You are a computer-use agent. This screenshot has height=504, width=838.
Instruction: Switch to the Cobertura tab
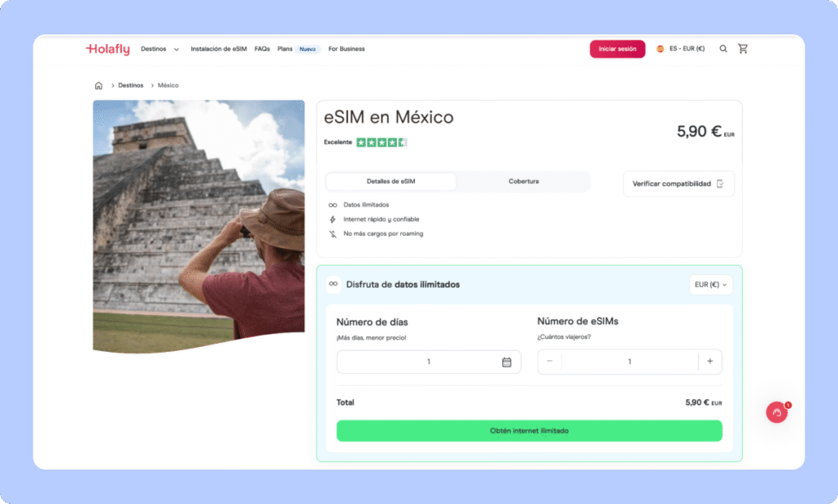pyautogui.click(x=524, y=182)
